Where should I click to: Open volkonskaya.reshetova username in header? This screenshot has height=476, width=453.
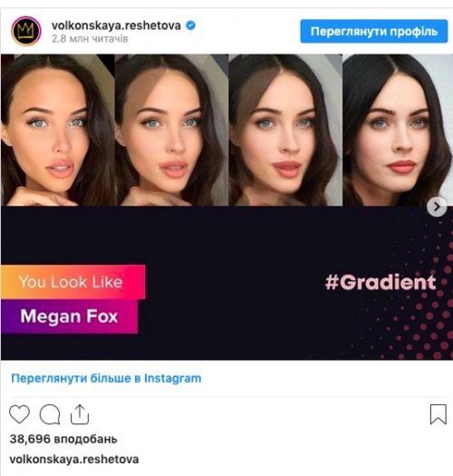click(116, 25)
